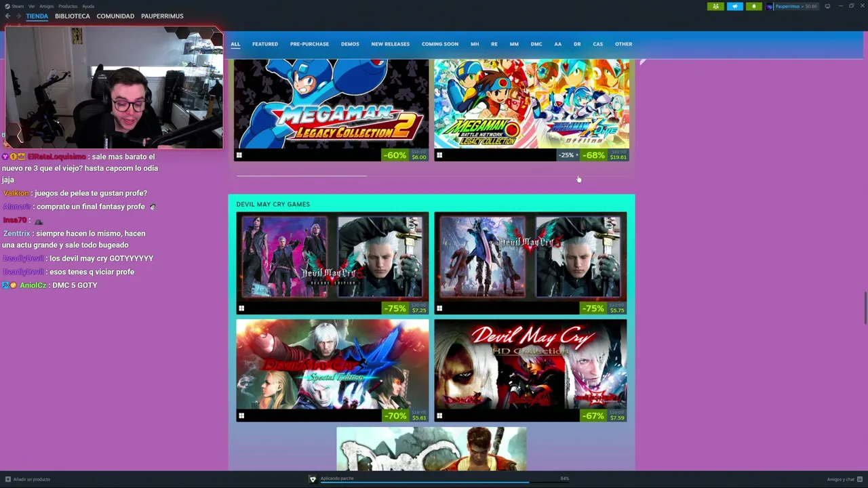The width and height of the screenshot is (868, 488).
Task: Click the download shield icon in the status bar
Action: 313,479
